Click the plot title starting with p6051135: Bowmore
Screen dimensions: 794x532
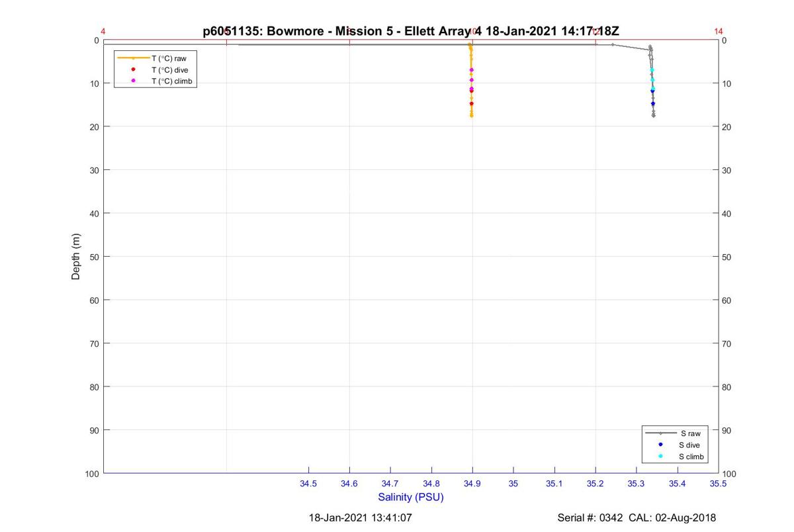tap(411, 31)
